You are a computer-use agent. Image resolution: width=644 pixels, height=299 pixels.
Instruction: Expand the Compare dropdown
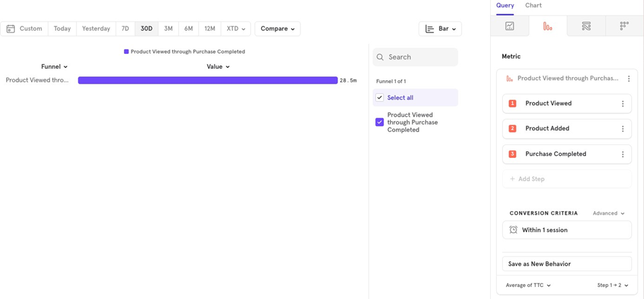tap(277, 29)
